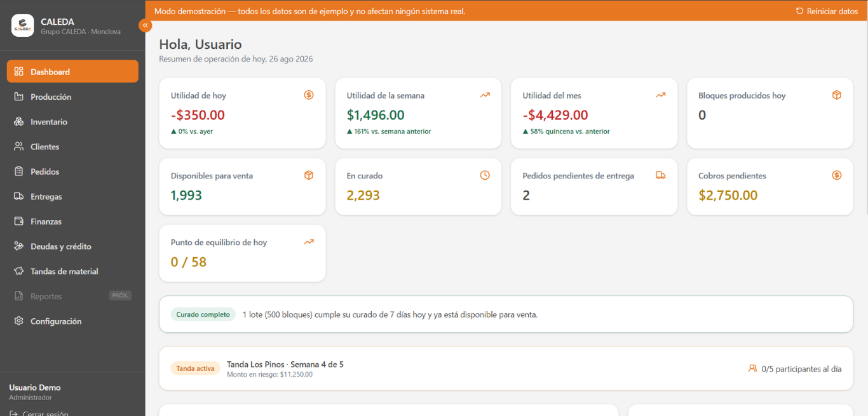This screenshot has height=416, width=868.
Task: Collapse the sidebar with the chevron button
Action: point(146,25)
